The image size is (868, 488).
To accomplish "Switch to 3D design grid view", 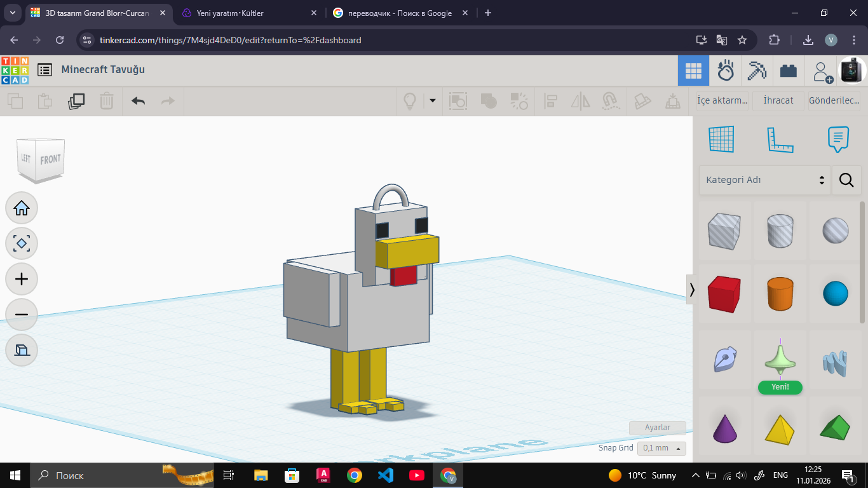I will 693,71.
